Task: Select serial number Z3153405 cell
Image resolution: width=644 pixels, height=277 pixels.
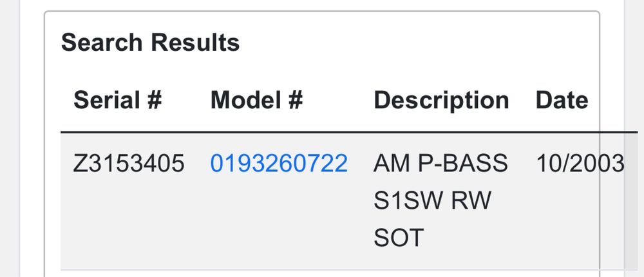Action: point(129,164)
